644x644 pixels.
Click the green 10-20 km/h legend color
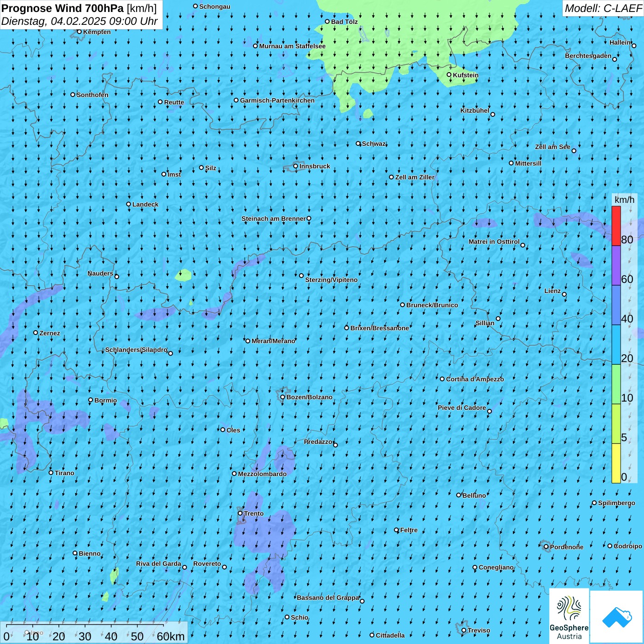click(616, 384)
